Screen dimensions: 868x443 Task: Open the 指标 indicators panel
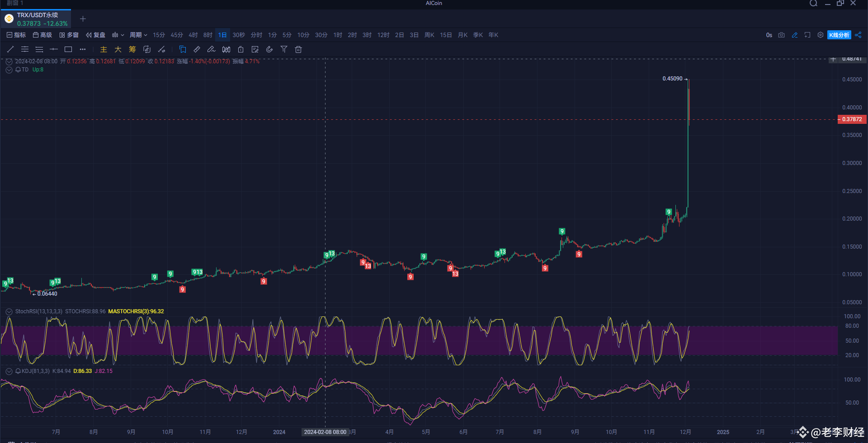pyautogui.click(x=16, y=35)
